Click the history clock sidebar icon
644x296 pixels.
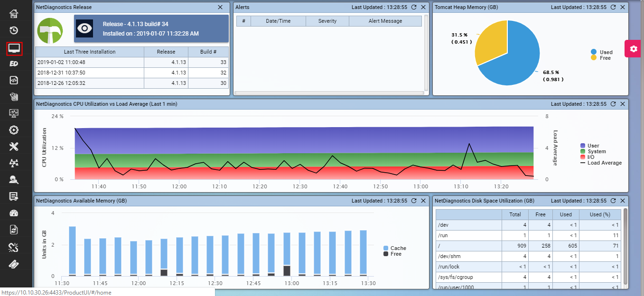(x=14, y=31)
